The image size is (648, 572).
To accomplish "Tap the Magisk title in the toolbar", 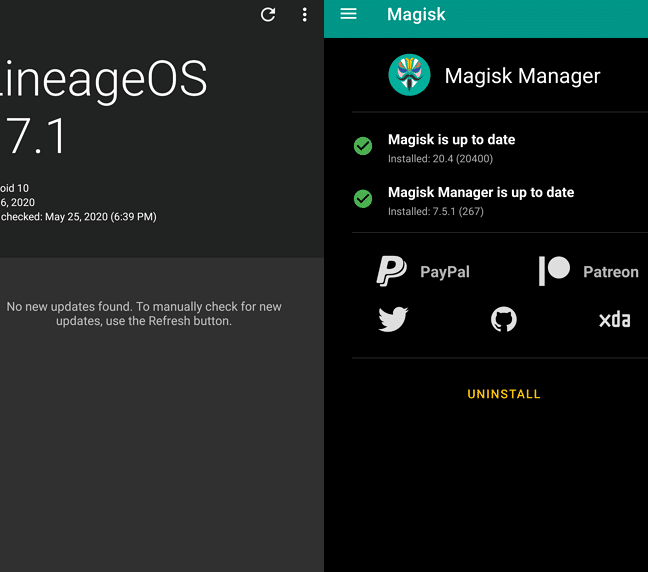I will click(416, 15).
